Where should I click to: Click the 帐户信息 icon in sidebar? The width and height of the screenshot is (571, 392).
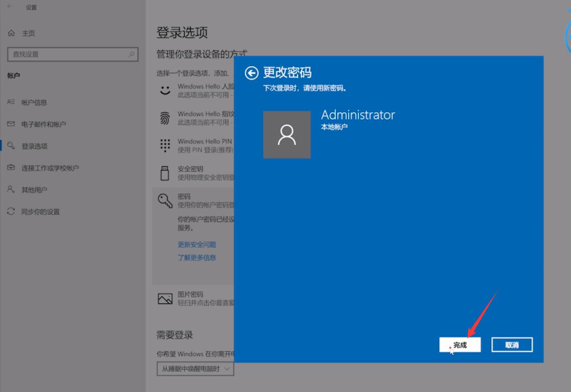pos(11,102)
